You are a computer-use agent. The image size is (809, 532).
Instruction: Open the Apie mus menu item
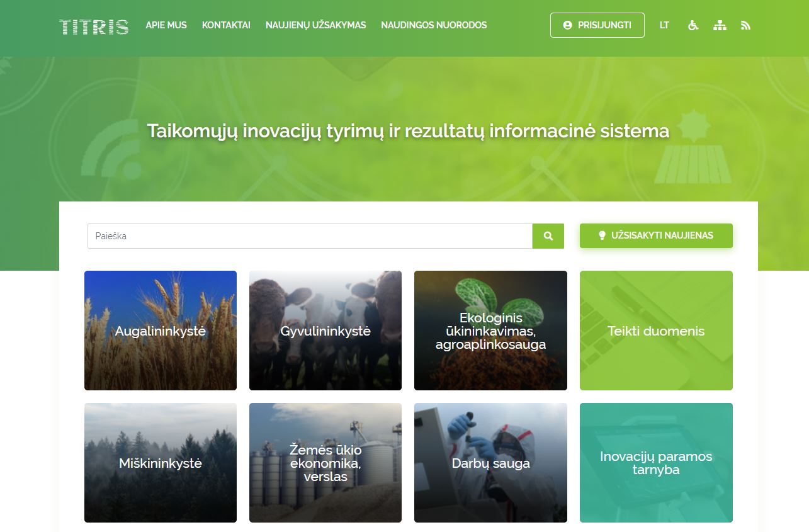pos(166,25)
